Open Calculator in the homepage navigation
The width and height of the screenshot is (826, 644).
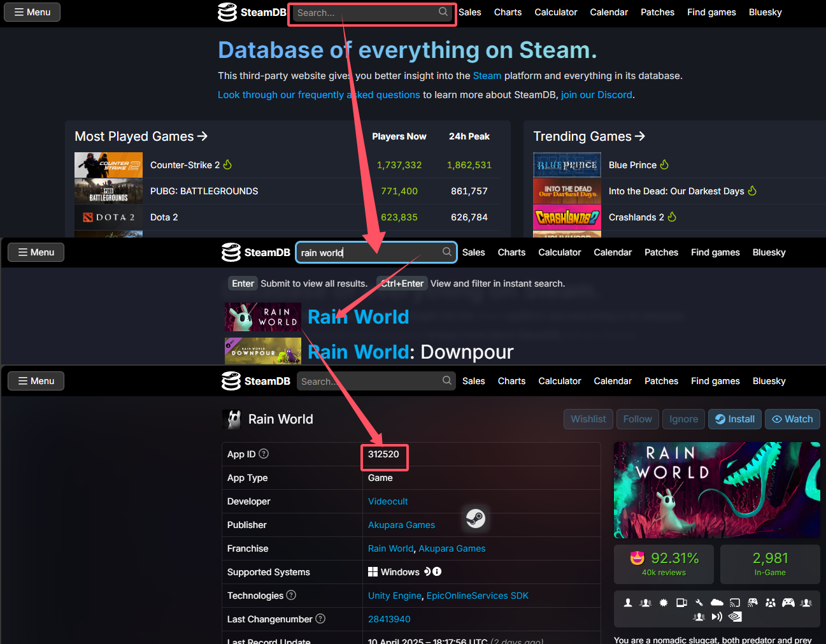[556, 12]
